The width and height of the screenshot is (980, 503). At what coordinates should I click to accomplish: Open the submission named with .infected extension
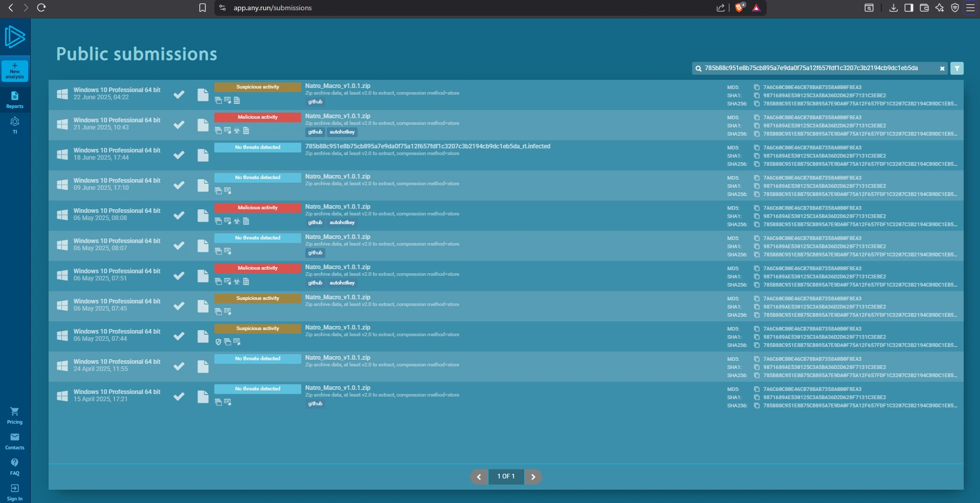428,146
